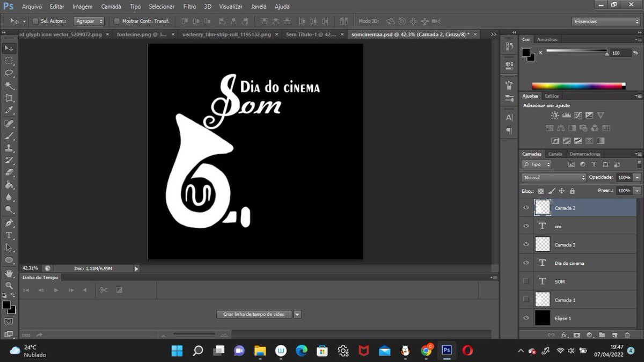
Task: Open the Normal blend mode dropdown
Action: [553, 177]
